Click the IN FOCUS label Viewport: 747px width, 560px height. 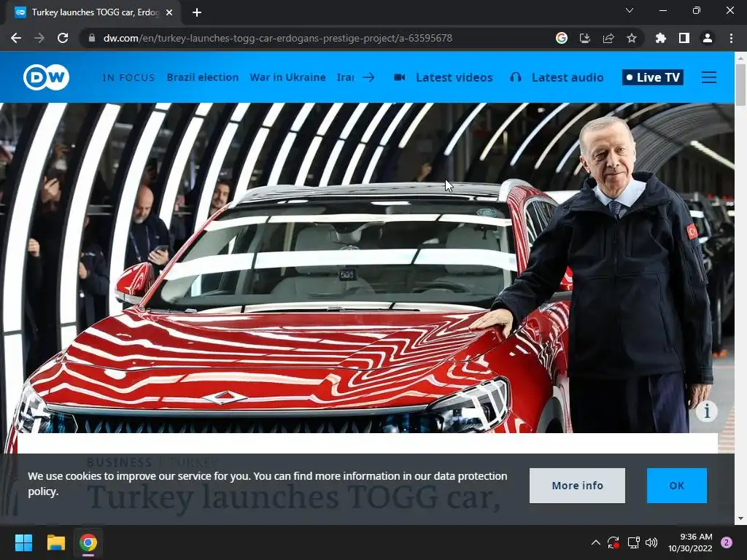point(128,77)
